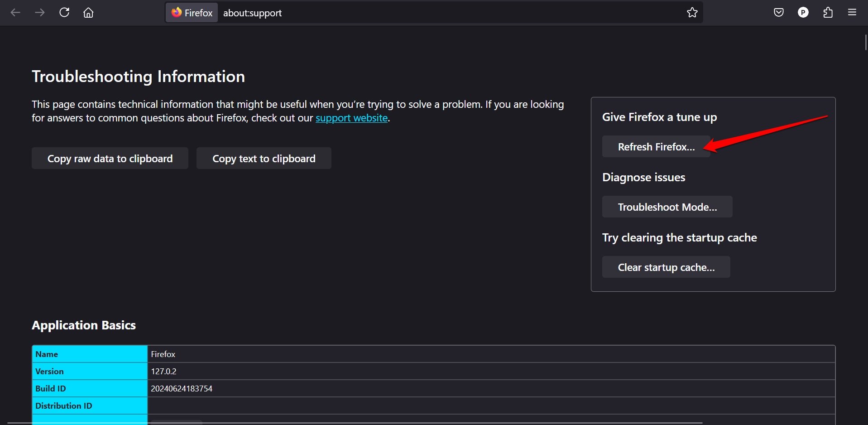868x425 pixels.
Task: Open the account profile icon
Action: tap(803, 13)
